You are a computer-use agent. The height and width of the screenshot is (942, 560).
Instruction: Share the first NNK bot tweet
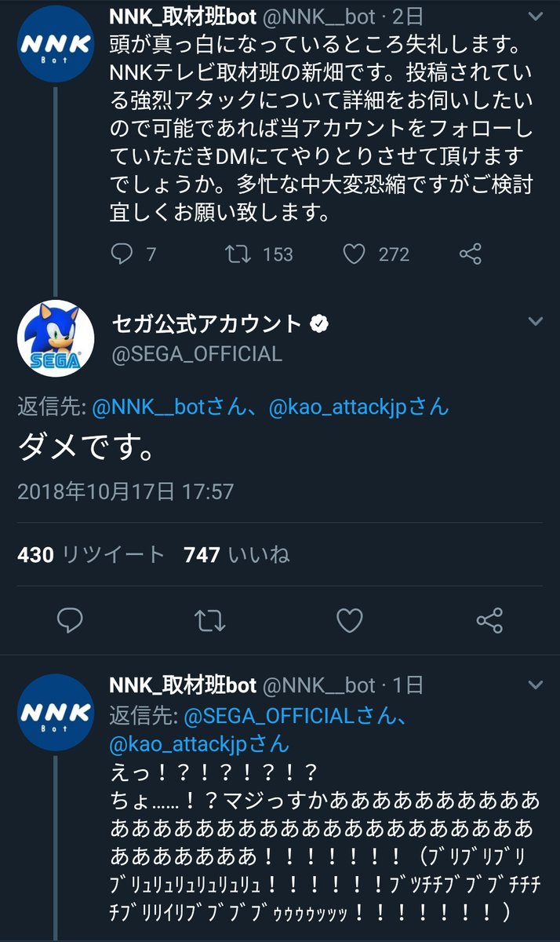click(x=470, y=254)
